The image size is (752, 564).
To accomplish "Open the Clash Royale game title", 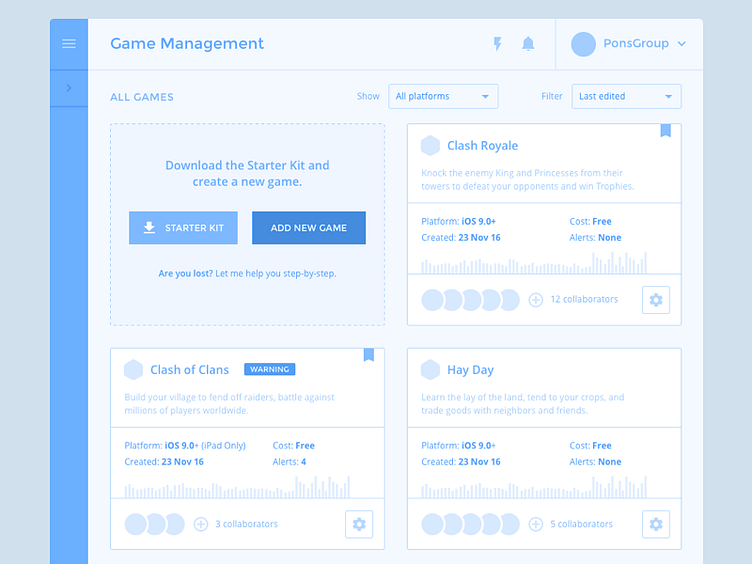I will point(482,146).
